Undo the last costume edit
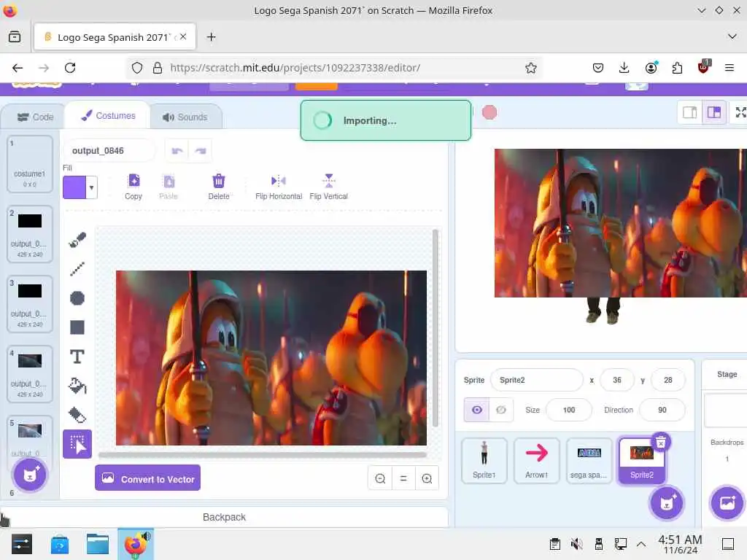Screen dimensions: 747x560 tap(177, 151)
